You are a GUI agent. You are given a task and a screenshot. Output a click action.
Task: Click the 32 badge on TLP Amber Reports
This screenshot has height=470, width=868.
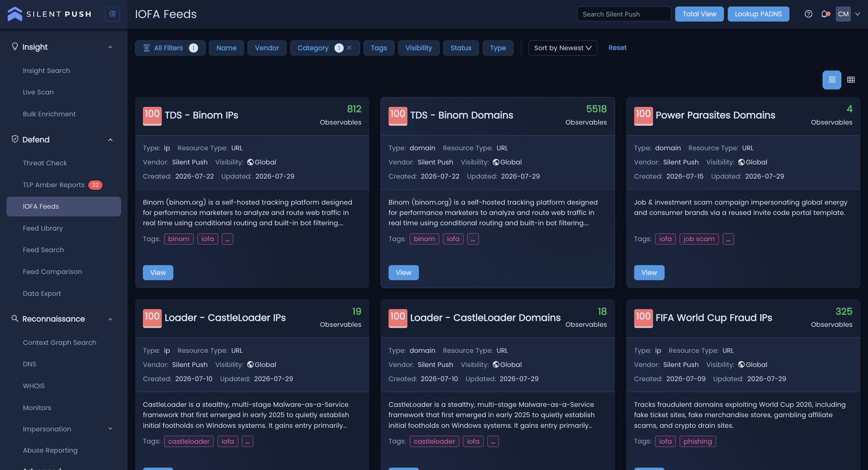[95, 185]
